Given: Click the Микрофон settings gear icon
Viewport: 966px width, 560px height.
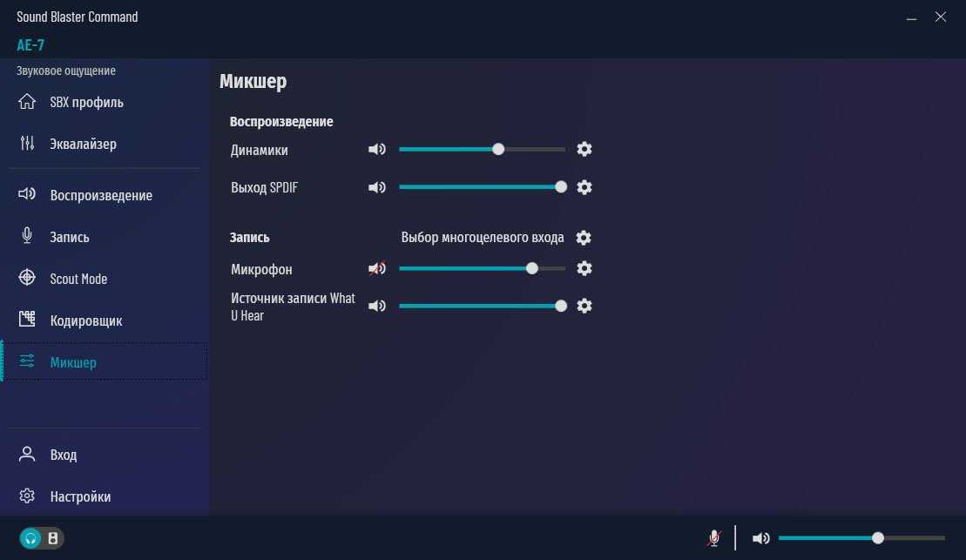Looking at the screenshot, I should click(584, 268).
